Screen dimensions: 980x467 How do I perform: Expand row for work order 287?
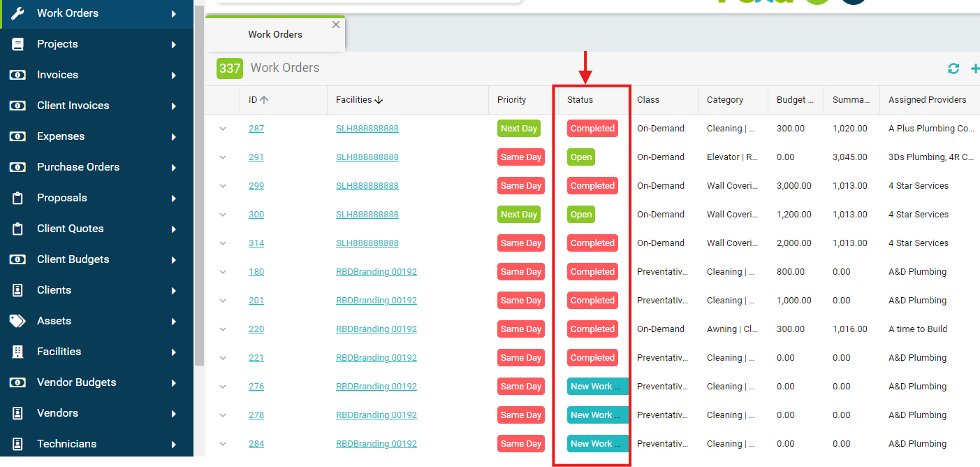point(223,129)
